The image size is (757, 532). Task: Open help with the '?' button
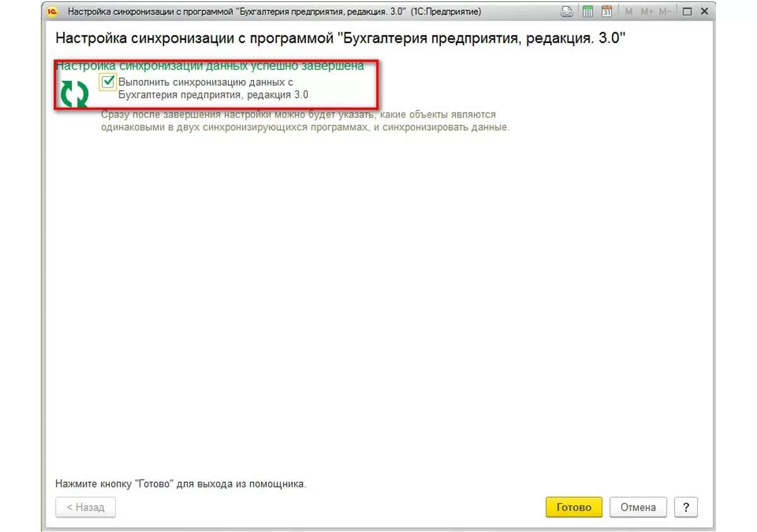click(x=686, y=507)
